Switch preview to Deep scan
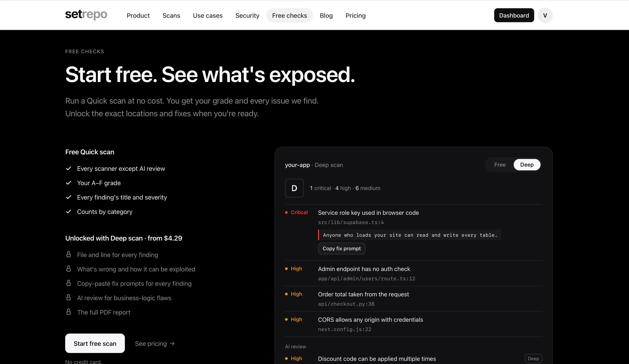Screen dimensions: 629x364 (527, 165)
